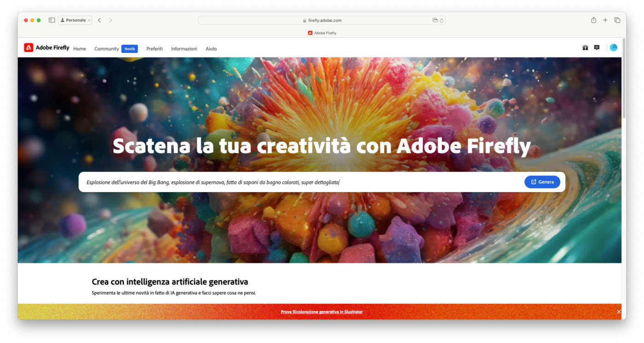Open the Informazioni page
This screenshot has width=644, height=343.
tap(184, 49)
